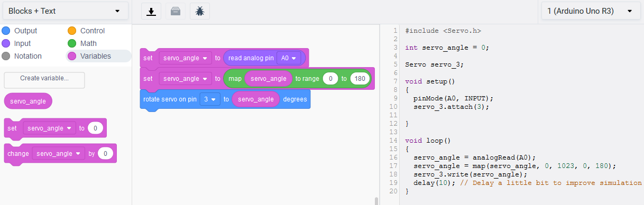Click the map(servo_angle, 0, 1023...) code line
The height and width of the screenshot is (205, 644).
point(515,166)
